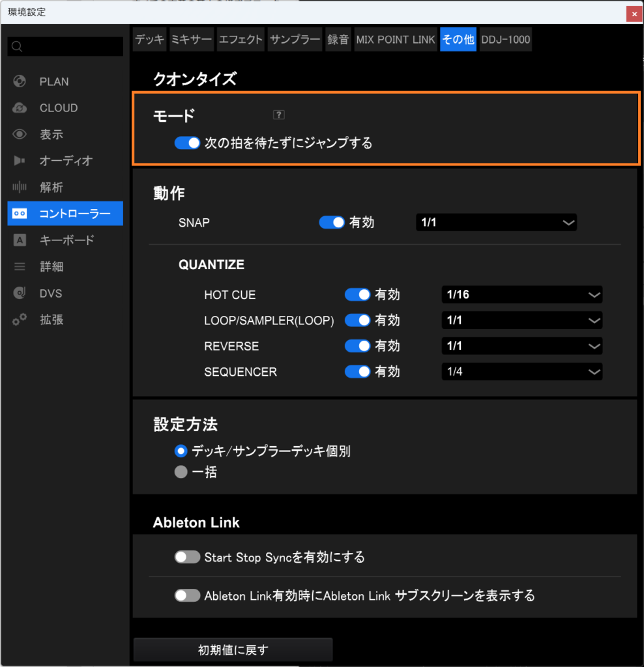Expand the SNAP value dropdown
Image resolution: width=644 pixels, height=667 pixels.
click(496, 223)
